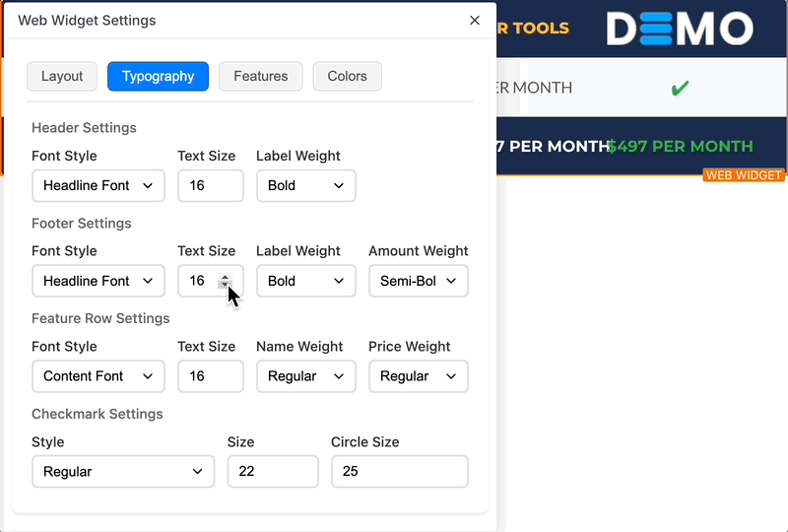Click Feature Row Text Size field
Image resolution: width=788 pixels, height=532 pixels.
tap(211, 376)
